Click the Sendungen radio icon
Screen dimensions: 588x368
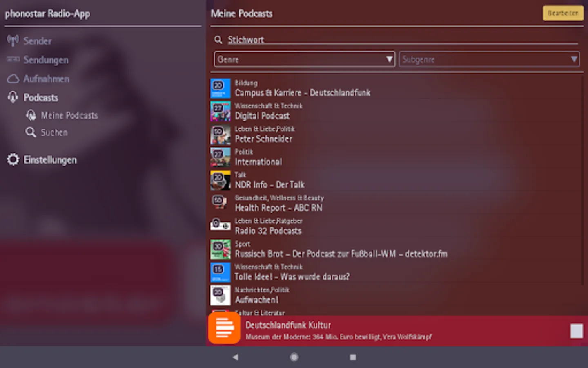pyautogui.click(x=13, y=60)
